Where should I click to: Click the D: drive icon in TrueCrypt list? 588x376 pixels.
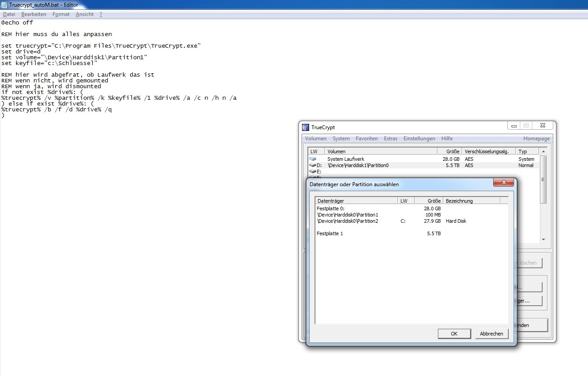pyautogui.click(x=313, y=165)
